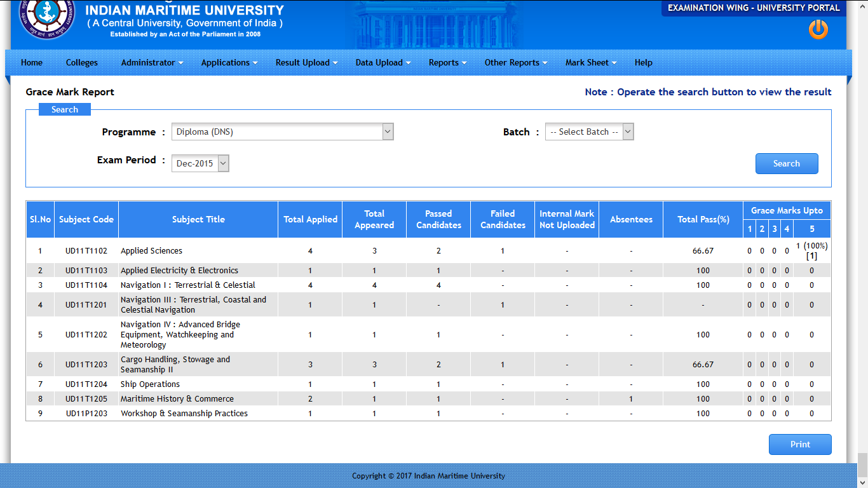
Task: Click subject code UD11T1204
Action: point(86,384)
